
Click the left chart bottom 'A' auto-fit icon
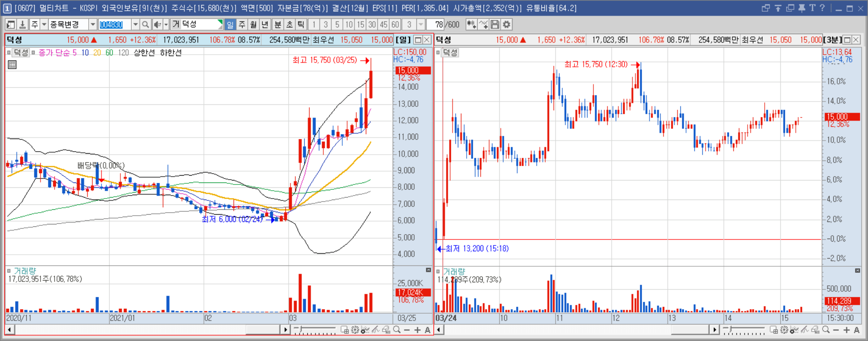pyautogui.click(x=428, y=330)
